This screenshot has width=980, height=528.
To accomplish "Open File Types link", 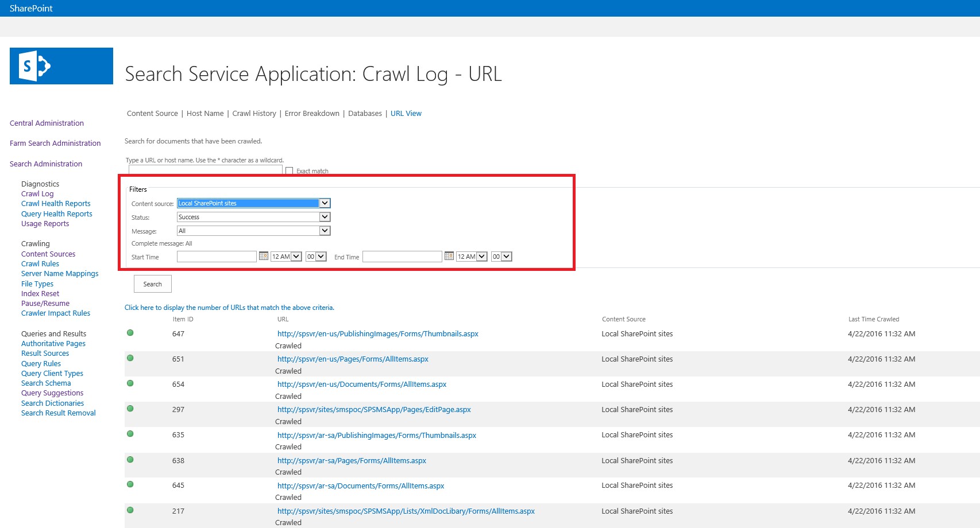I will [37, 284].
